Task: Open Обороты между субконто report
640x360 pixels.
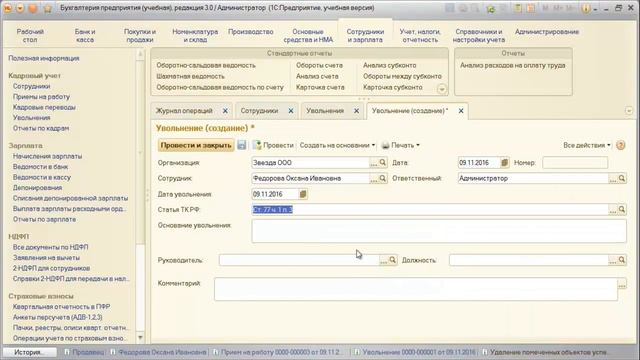Action: [x=402, y=76]
